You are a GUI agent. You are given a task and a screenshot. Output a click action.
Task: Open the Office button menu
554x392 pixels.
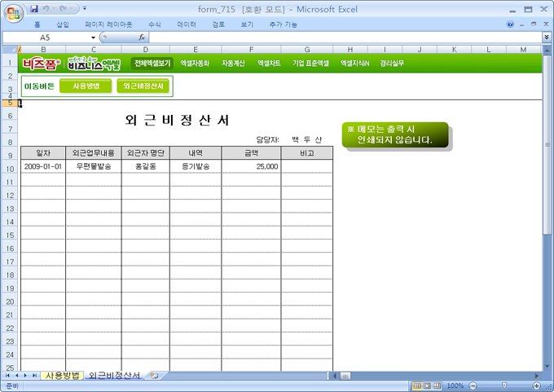tap(13, 13)
